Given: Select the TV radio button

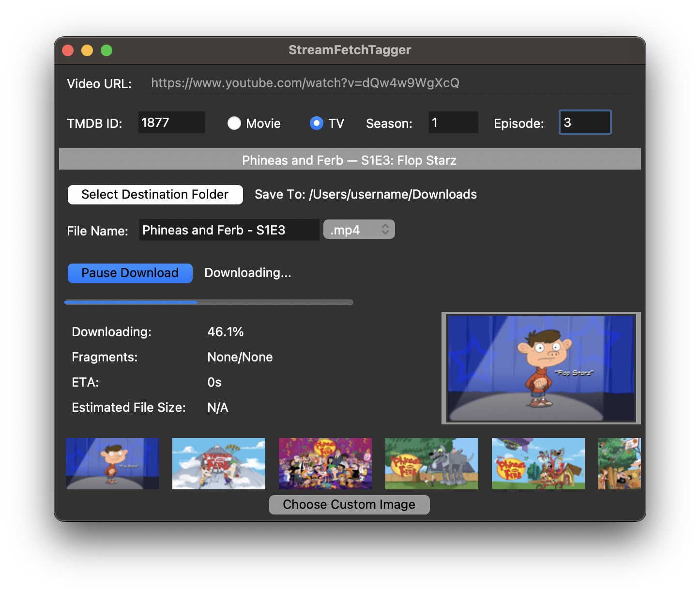Looking at the screenshot, I should [317, 123].
